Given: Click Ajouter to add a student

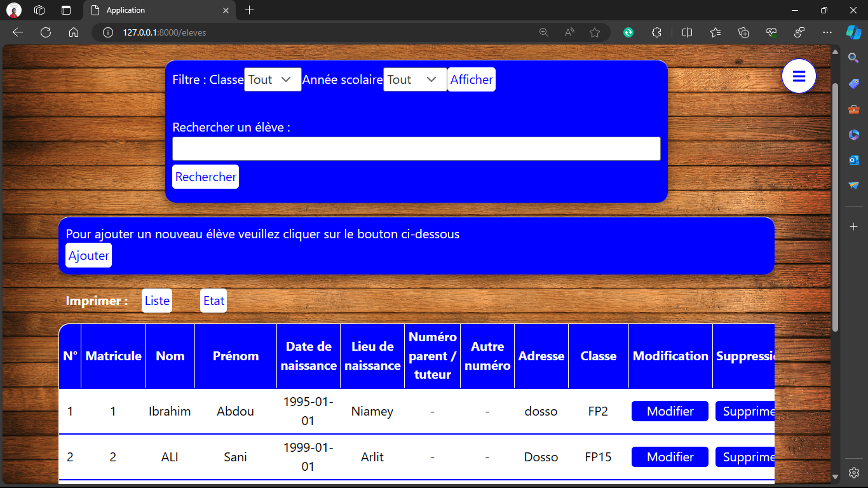Looking at the screenshot, I should coord(89,255).
